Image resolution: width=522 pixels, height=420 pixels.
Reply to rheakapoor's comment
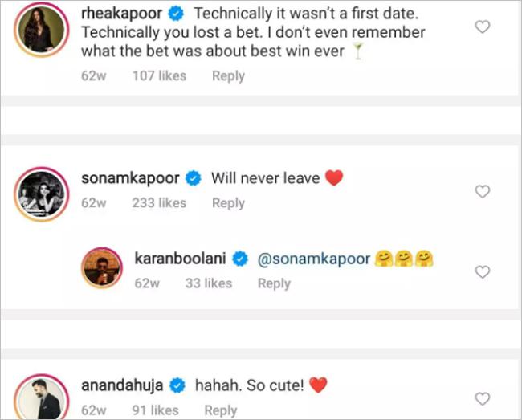[228, 75]
